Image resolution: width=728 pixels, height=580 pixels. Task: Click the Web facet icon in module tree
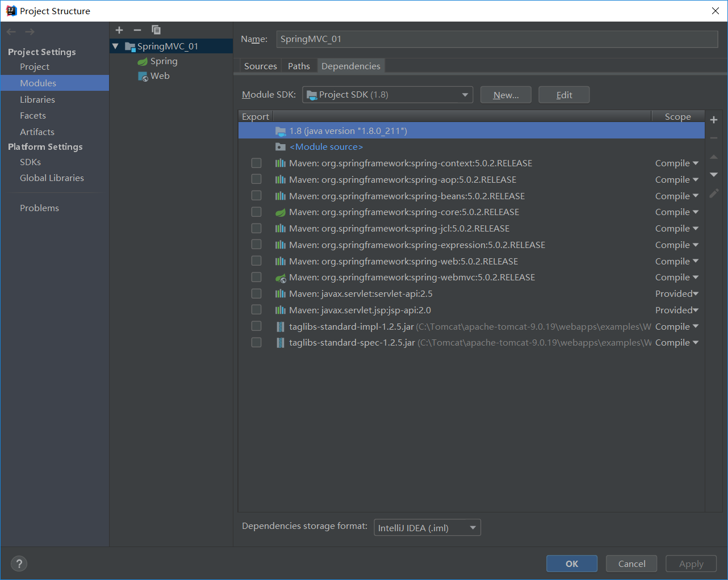(x=142, y=75)
